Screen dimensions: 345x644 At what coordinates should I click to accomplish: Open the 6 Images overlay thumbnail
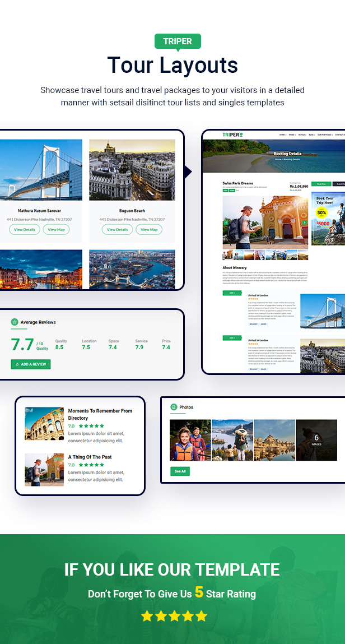coord(316,440)
